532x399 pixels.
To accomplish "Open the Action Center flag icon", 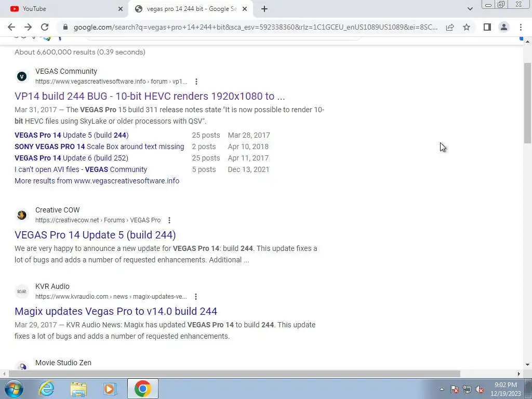I will pos(454,389).
